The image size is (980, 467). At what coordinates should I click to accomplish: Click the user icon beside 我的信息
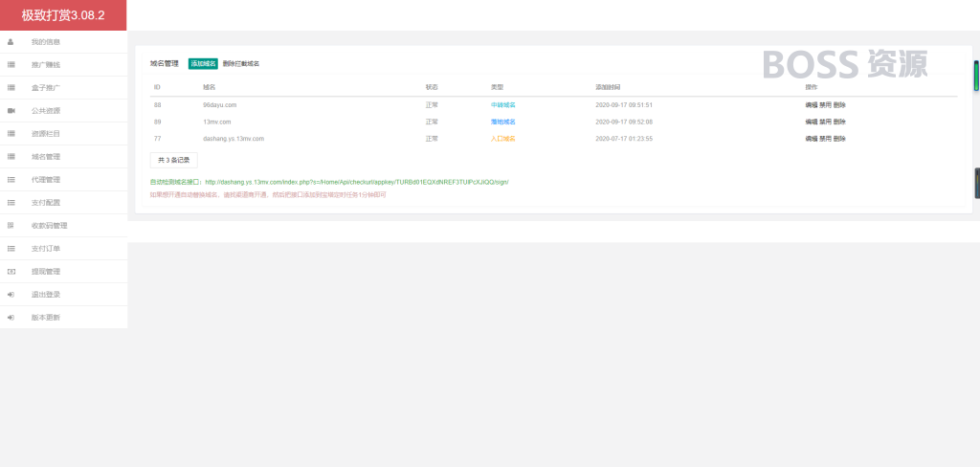click(11, 42)
